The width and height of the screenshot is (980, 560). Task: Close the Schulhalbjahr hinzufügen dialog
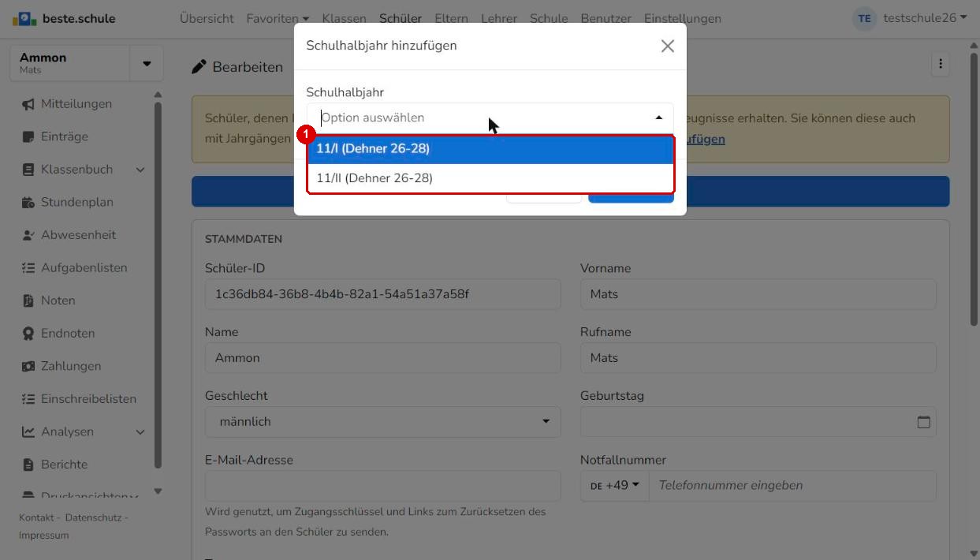tap(668, 46)
